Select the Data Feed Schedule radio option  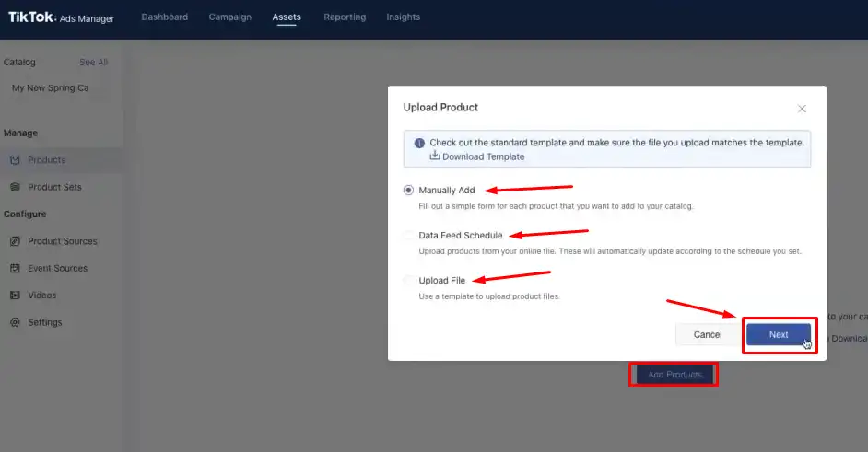[x=408, y=235]
